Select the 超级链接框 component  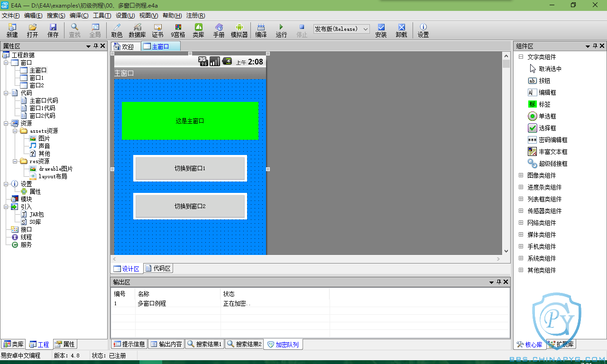pos(548,164)
